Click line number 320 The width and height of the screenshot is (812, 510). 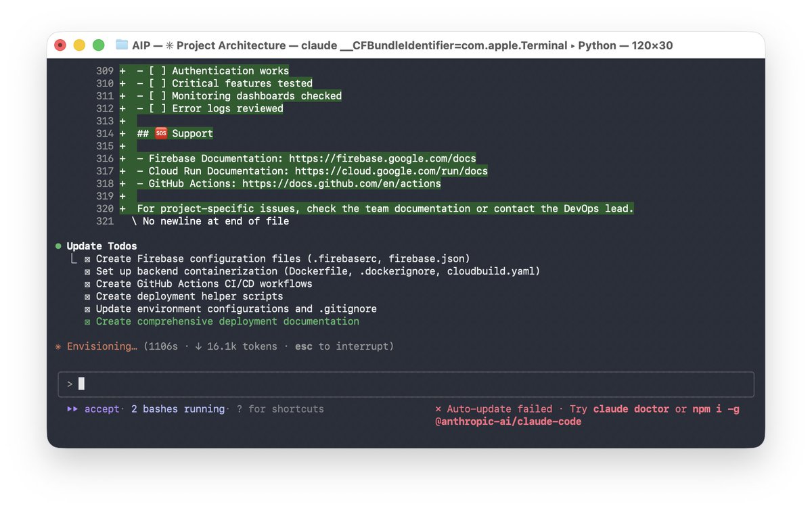[105, 208]
